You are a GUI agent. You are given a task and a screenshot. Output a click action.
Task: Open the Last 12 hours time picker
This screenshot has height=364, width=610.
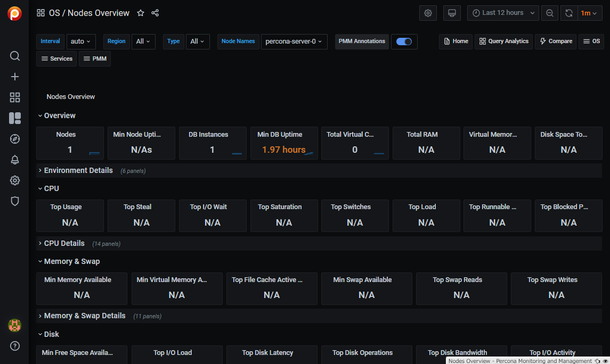(x=503, y=13)
